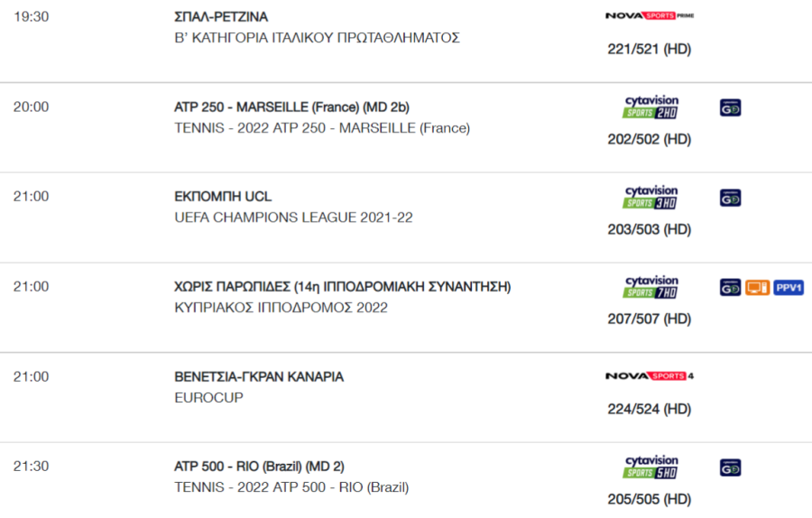Select channel number 207/507 (HD)
812x518 pixels.
650,319
